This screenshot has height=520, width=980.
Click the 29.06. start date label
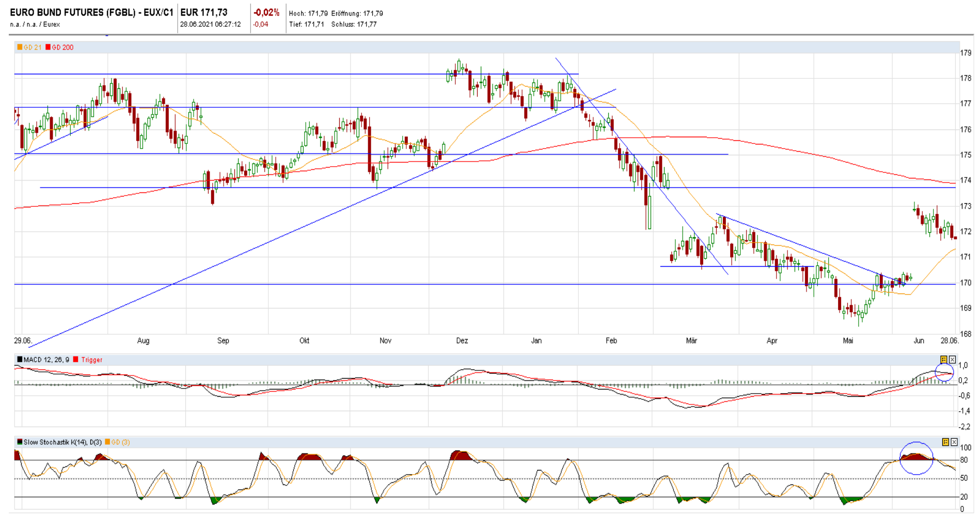pos(23,340)
